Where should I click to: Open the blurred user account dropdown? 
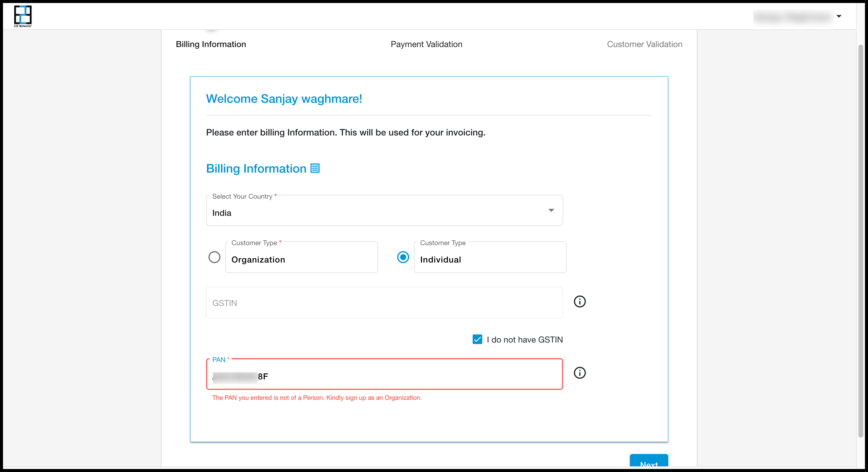click(x=798, y=16)
